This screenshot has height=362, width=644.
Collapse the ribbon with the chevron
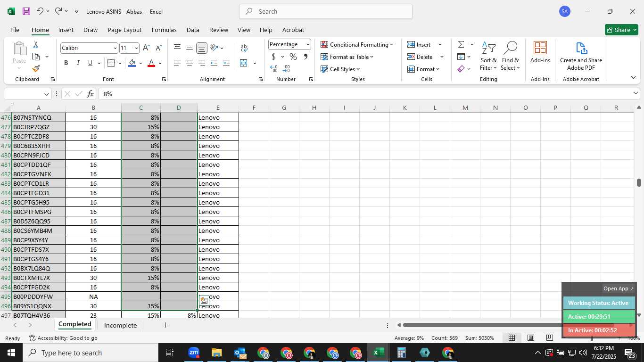click(x=633, y=77)
